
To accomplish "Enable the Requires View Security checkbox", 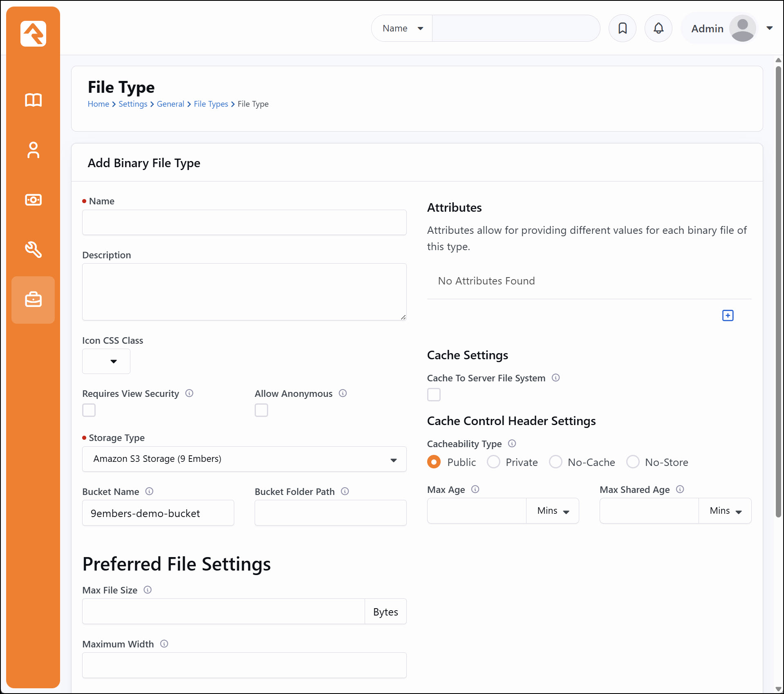I will click(x=89, y=410).
